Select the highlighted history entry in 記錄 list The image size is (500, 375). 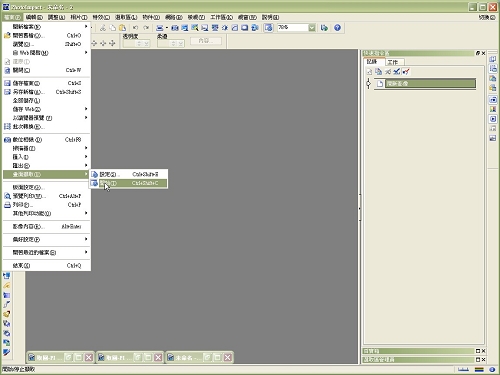[430, 83]
